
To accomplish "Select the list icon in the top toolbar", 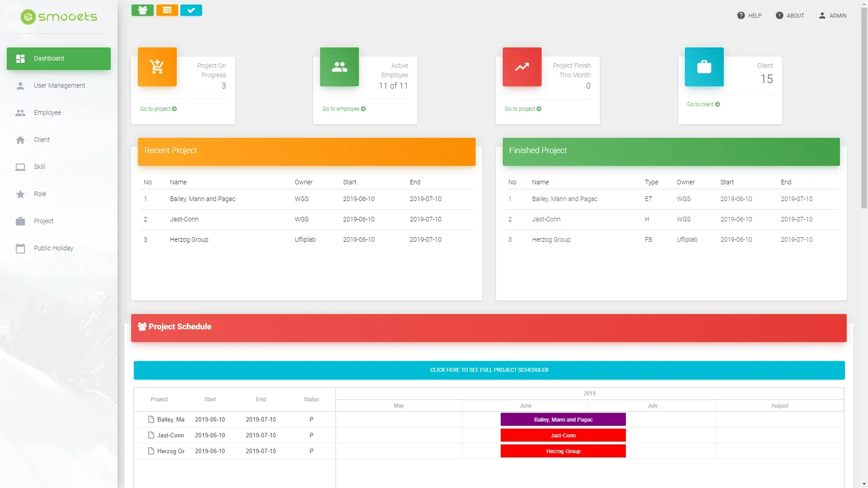I will click(167, 10).
